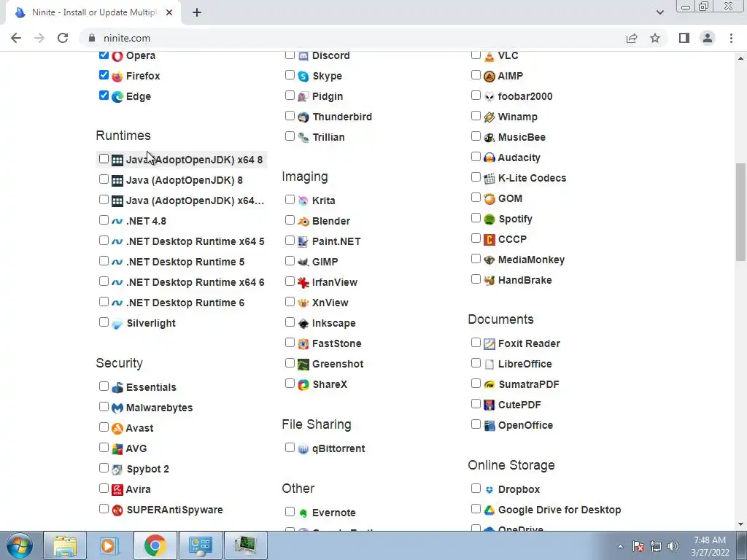Click the Greenshot label

pos(338,365)
